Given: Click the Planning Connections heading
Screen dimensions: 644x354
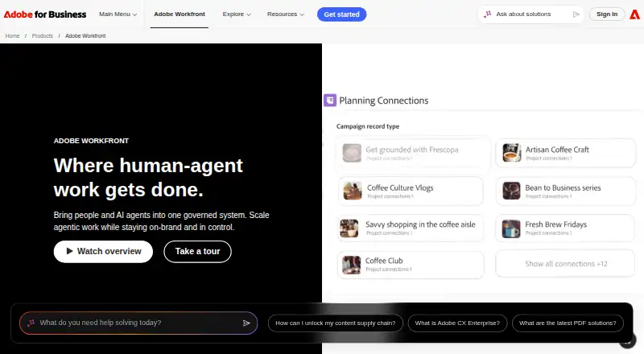Looking at the screenshot, I should tap(384, 101).
